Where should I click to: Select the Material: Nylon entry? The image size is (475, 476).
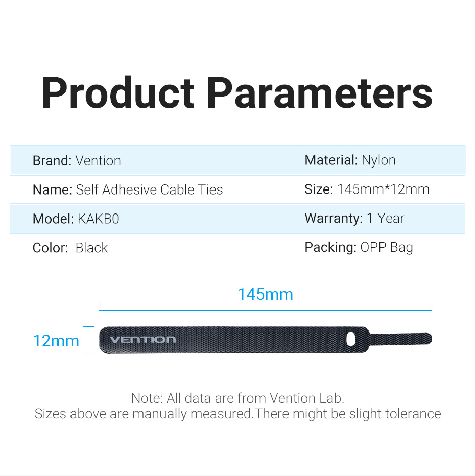[x=350, y=160]
